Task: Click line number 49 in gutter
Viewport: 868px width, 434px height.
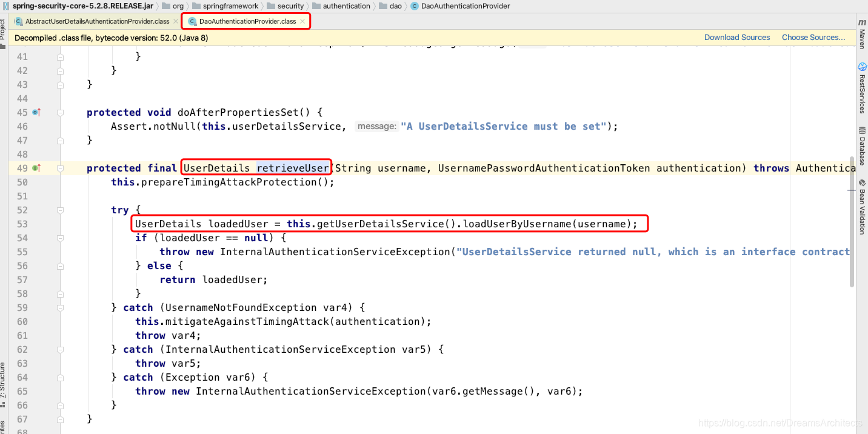Action: (22, 168)
